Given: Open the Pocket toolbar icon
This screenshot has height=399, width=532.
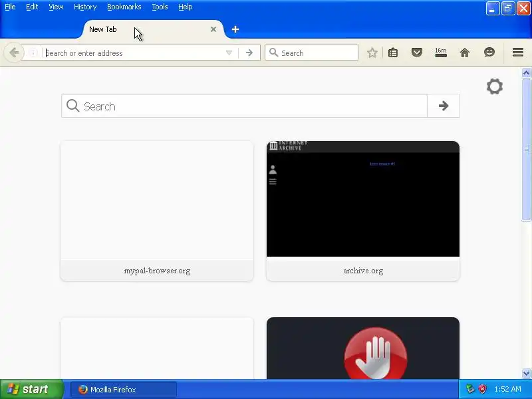Looking at the screenshot, I should pos(417,53).
